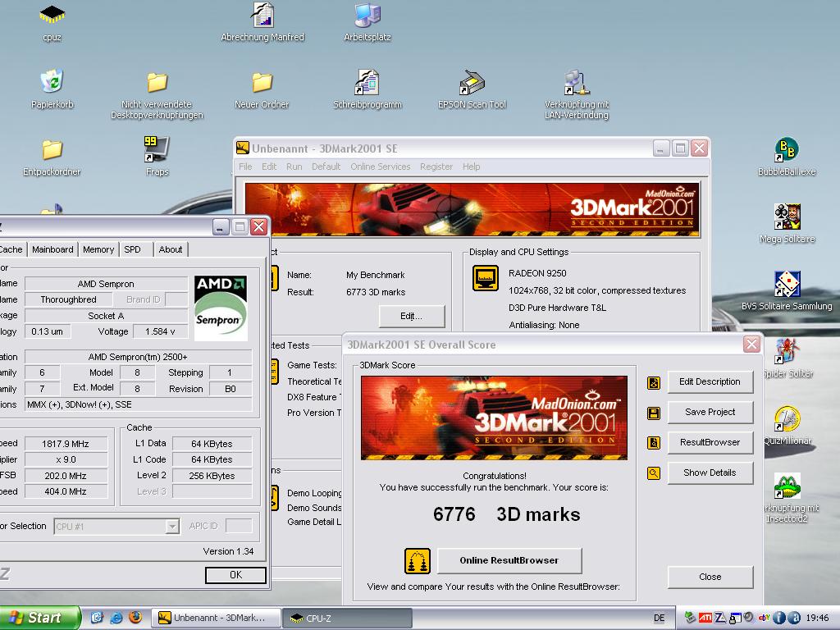This screenshot has height=630, width=840.
Task: Click the 1817.9 MHz core speed value
Action: point(66,444)
